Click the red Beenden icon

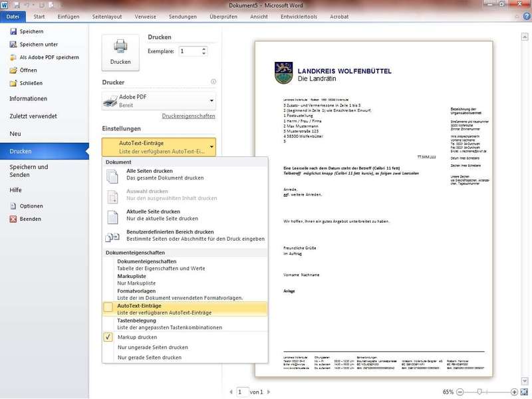13,219
